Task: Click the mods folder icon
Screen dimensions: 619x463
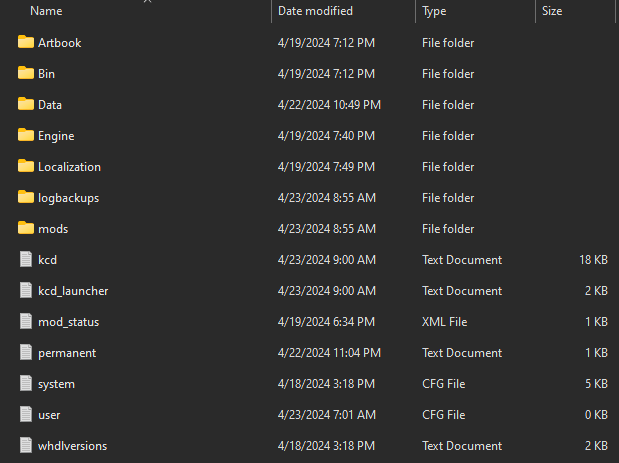Action: [x=26, y=228]
